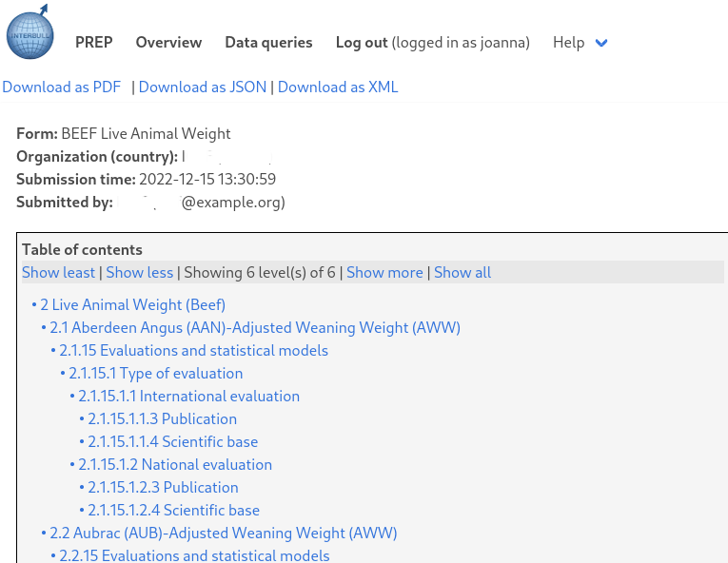Image resolution: width=728 pixels, height=563 pixels.
Task: Open 2.1.15.1.2 National evaluation entry
Action: tap(175, 464)
